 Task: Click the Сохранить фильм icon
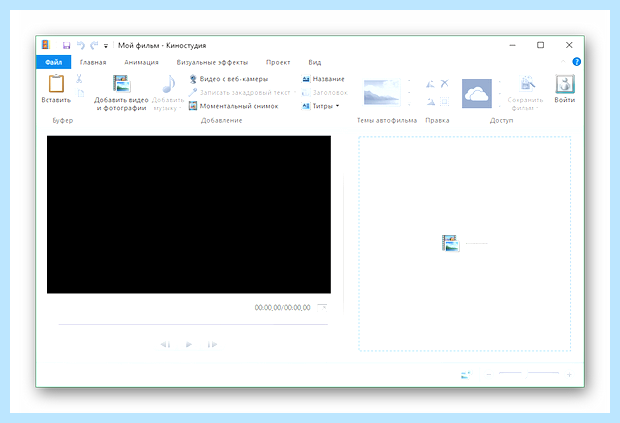click(527, 84)
